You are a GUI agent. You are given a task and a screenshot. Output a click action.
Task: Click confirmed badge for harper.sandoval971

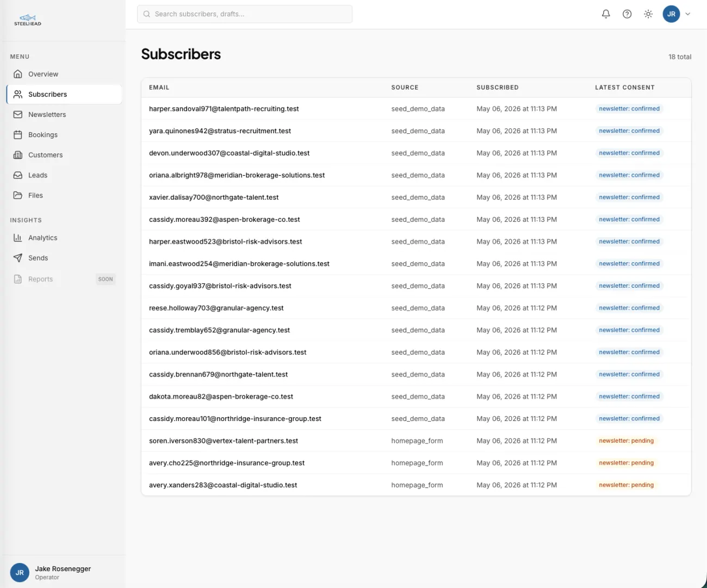(629, 109)
